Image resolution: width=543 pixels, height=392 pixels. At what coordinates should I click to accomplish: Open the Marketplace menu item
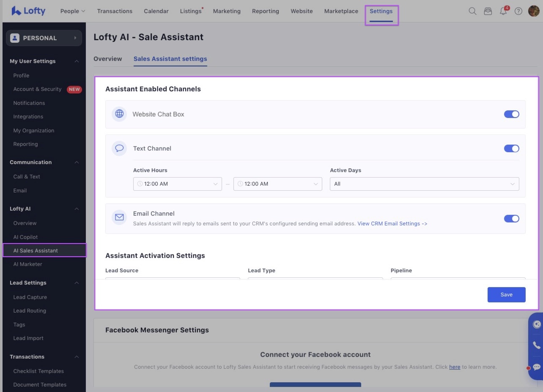click(x=341, y=11)
